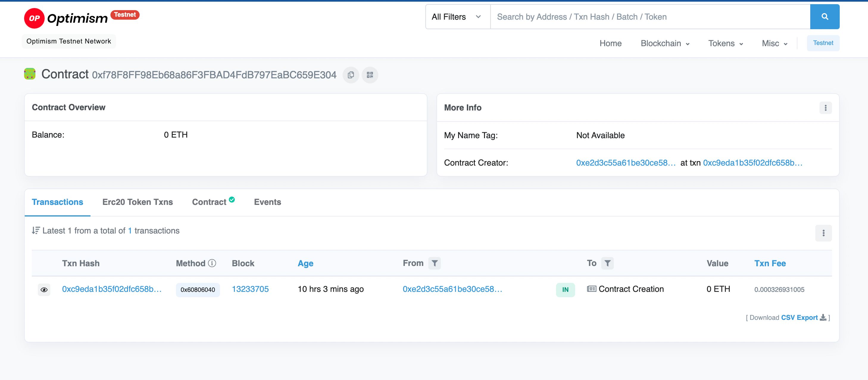This screenshot has height=380, width=868.
Task: Click the Contract Creation document icon
Action: 591,289
